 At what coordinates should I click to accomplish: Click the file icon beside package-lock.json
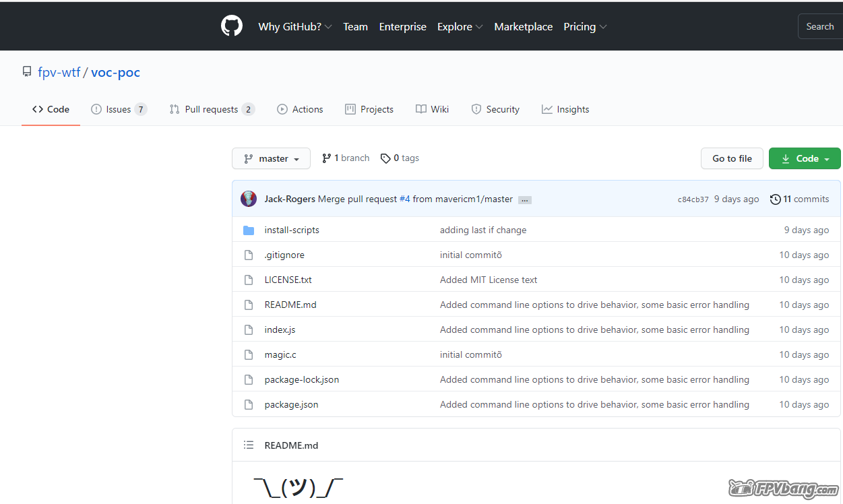coord(249,380)
